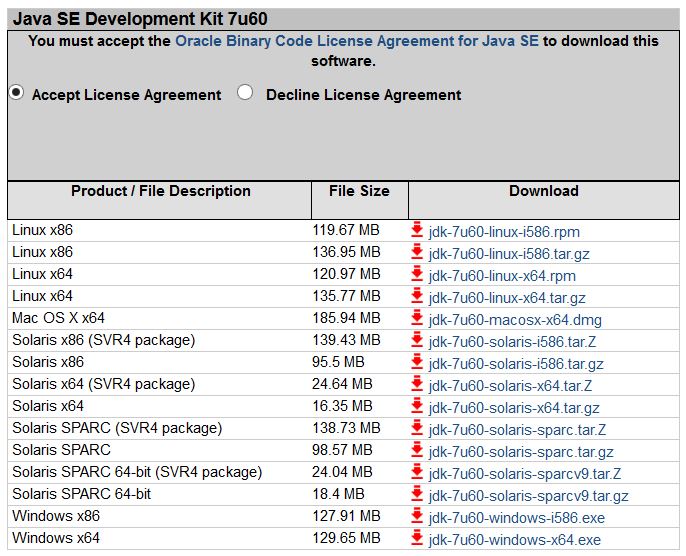Click the 18.4 MB file size

338,494
